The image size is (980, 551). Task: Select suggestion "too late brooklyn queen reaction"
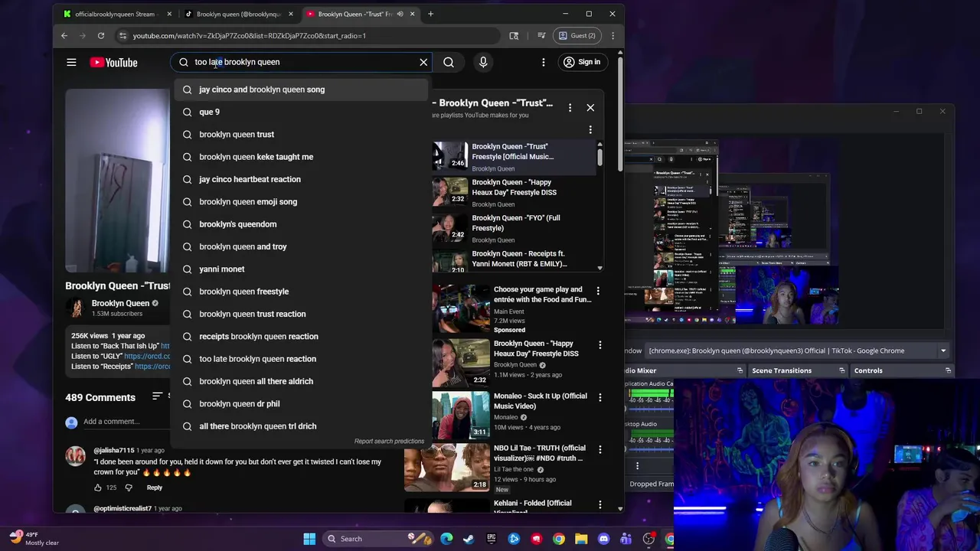click(300, 359)
